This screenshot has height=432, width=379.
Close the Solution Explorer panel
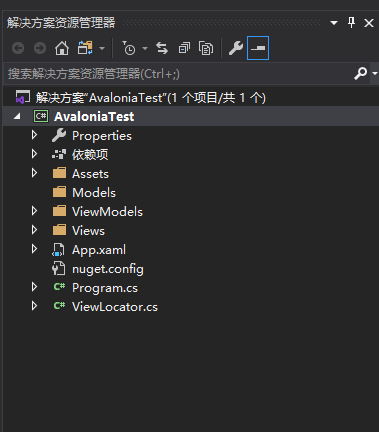pyautogui.click(x=369, y=23)
